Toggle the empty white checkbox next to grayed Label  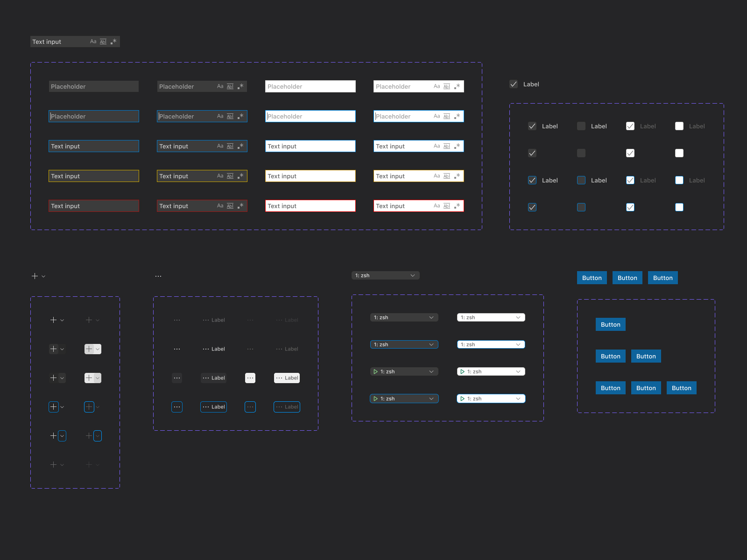click(x=679, y=126)
